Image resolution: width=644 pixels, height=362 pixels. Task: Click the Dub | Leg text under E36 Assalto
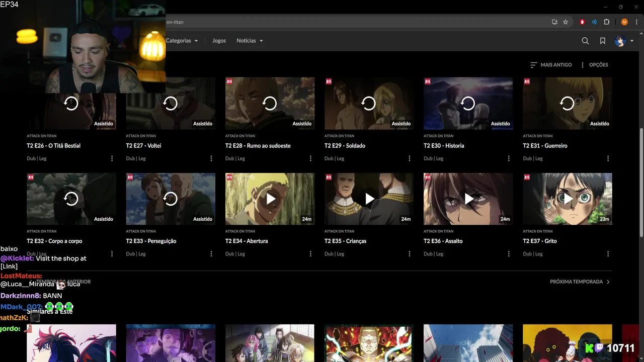coord(433,254)
